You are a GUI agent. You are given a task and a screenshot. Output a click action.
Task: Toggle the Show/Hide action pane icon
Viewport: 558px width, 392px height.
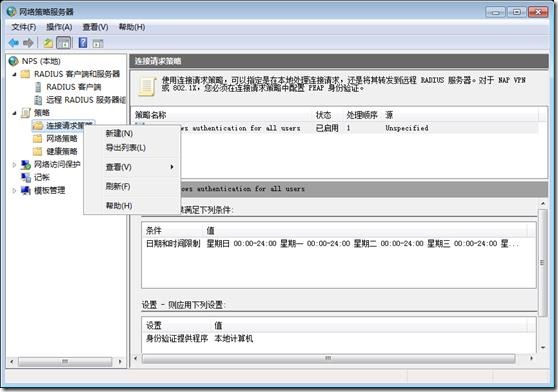(98, 43)
